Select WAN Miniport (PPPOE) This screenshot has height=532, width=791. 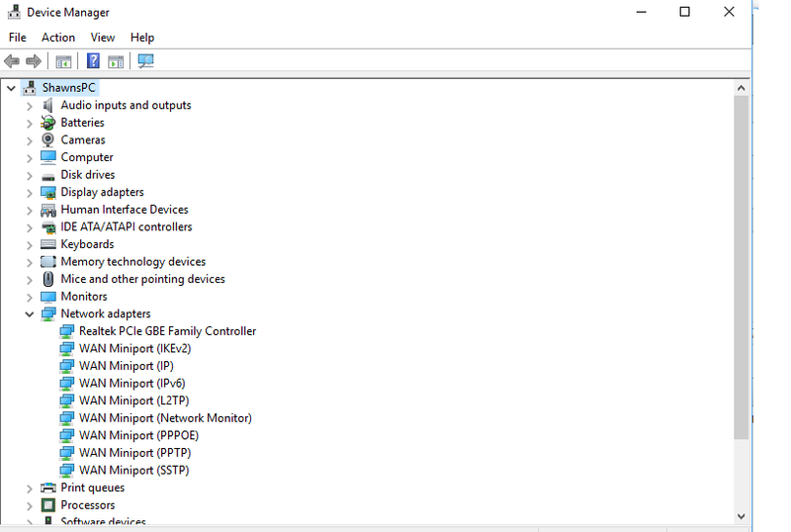[138, 436]
